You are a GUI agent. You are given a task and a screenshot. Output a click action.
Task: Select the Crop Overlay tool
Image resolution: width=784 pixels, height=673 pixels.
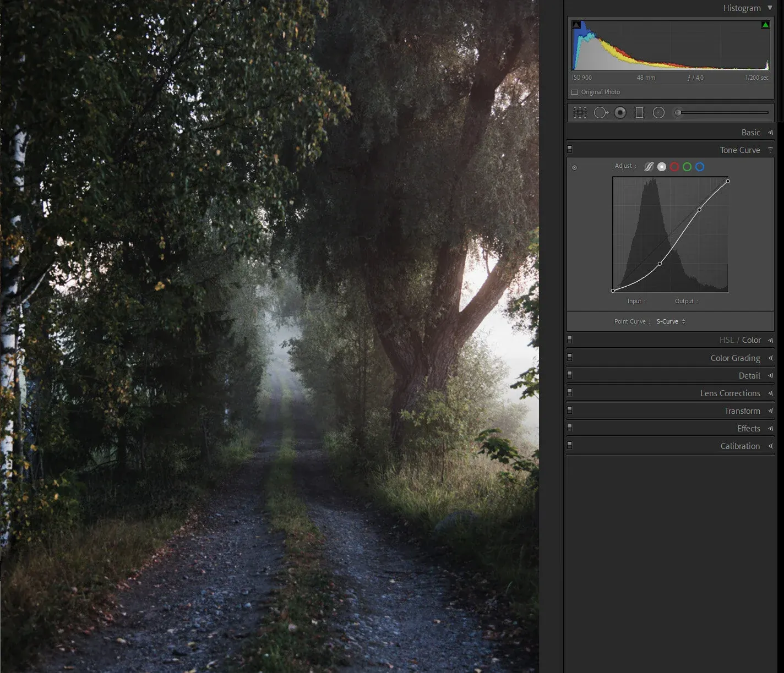580,113
